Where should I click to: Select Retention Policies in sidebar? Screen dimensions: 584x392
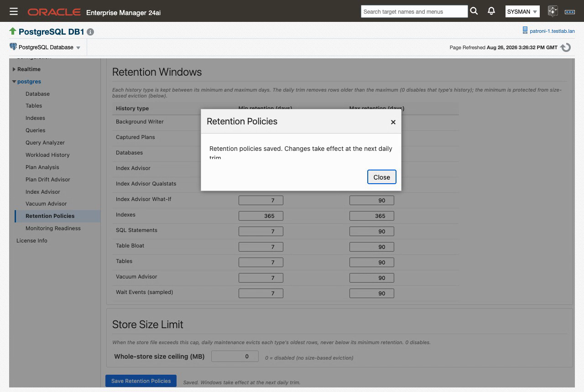click(x=57, y=216)
